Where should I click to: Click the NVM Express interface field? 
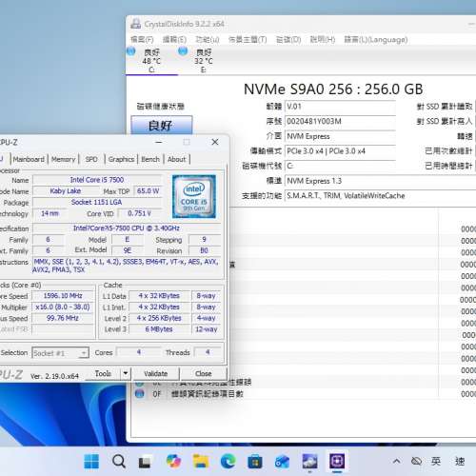pyautogui.click(x=340, y=136)
